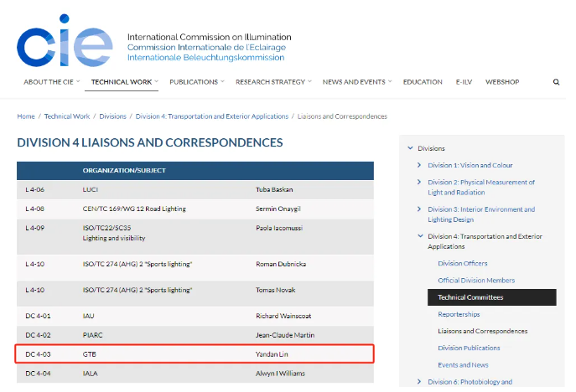The height and width of the screenshot is (392, 576).
Task: Click the Divisions sidebar heading
Action: pyautogui.click(x=431, y=148)
